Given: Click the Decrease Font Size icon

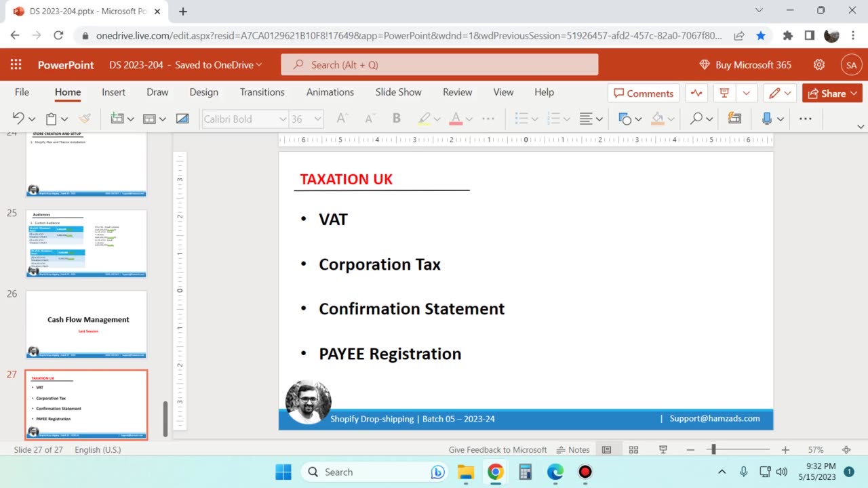Looking at the screenshot, I should [x=370, y=119].
